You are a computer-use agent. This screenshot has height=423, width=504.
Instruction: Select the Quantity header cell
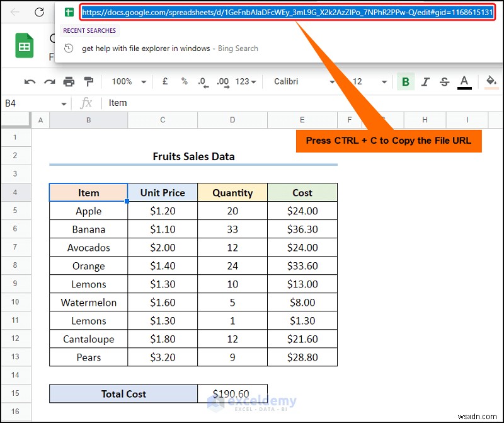(232, 193)
